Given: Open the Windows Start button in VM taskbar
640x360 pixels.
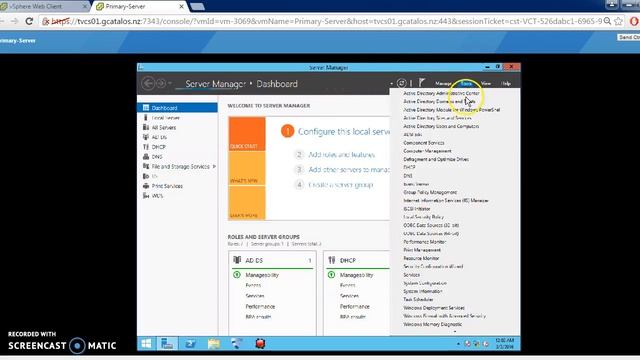Looking at the screenshot, I should [x=147, y=344].
